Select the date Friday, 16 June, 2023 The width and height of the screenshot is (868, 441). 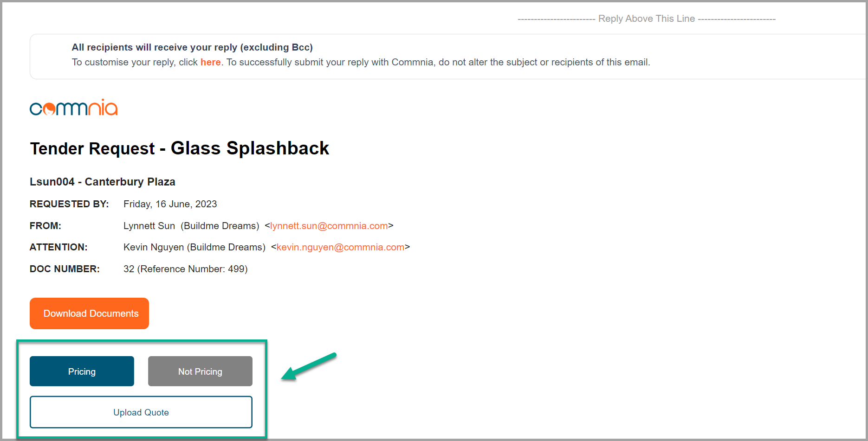click(170, 204)
